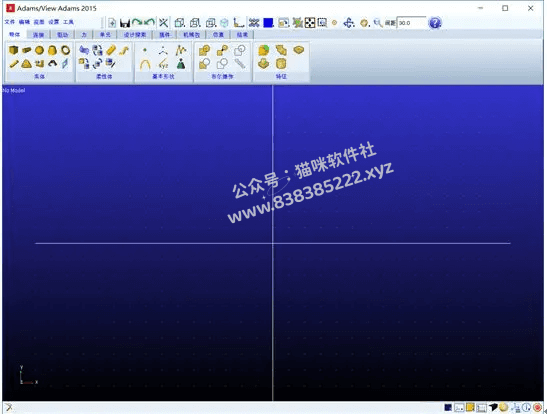Switch to top view cube icon
Image resolution: width=547 pixels, height=414 pixels.
tap(211, 23)
